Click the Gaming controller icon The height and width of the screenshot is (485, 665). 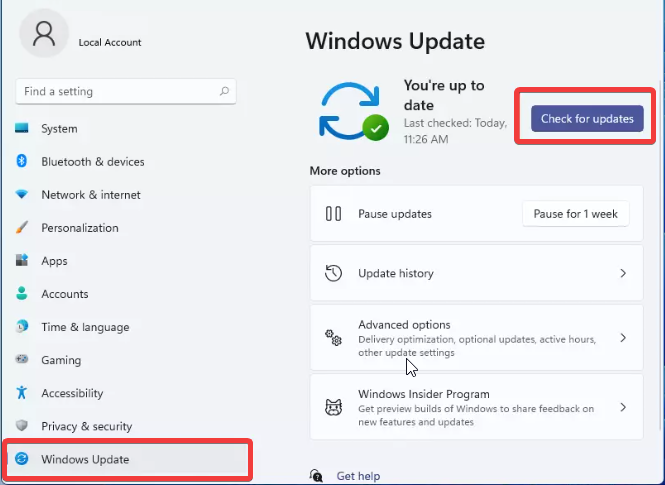(x=22, y=359)
